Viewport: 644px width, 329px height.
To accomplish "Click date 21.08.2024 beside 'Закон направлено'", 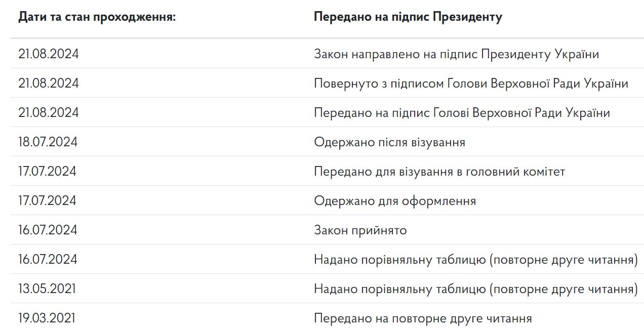I will tap(49, 54).
